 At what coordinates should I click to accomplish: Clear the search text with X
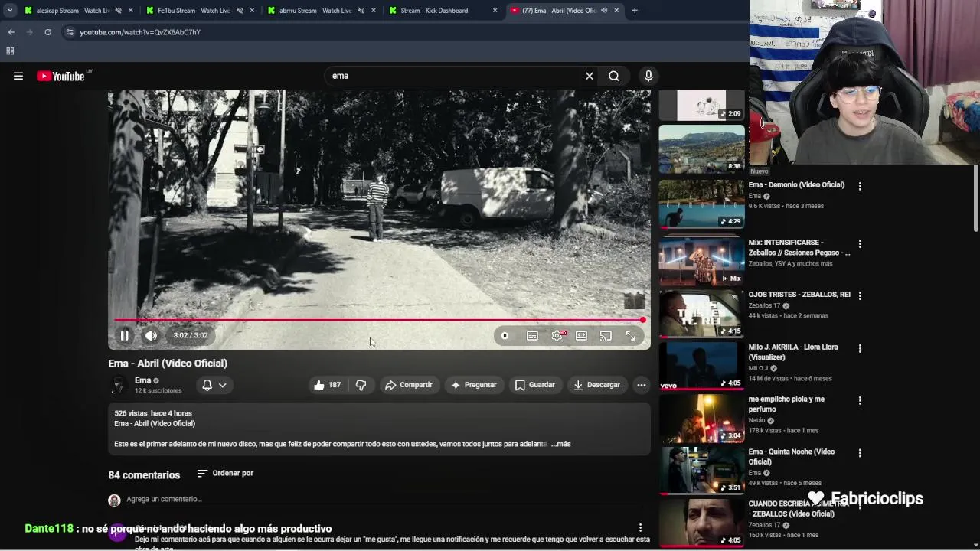[590, 76]
